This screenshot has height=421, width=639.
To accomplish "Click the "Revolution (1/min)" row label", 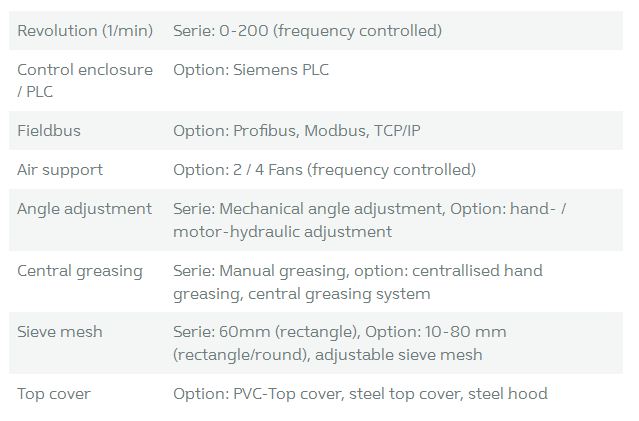I will pyautogui.click(x=85, y=31).
